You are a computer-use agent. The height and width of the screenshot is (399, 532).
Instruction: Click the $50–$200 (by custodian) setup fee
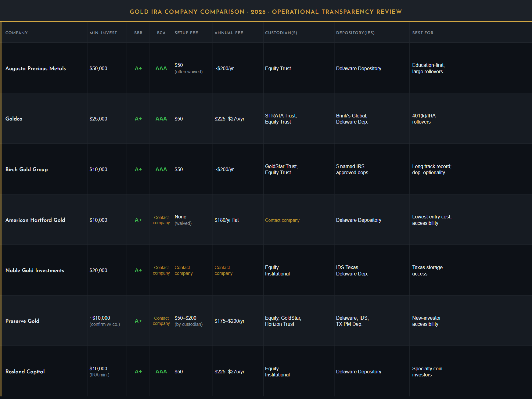click(189, 321)
